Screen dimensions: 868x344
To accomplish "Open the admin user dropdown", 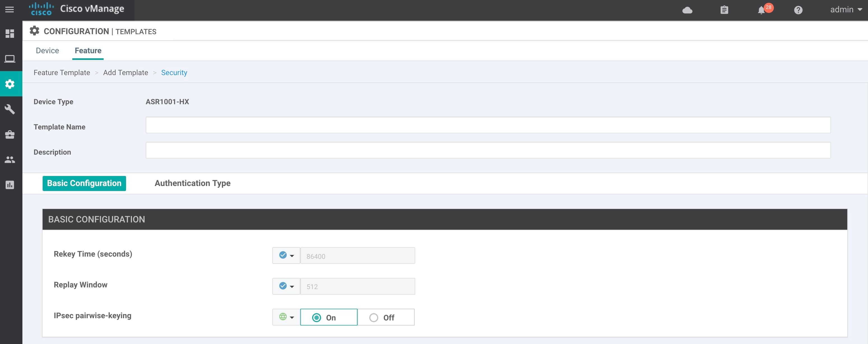I will [846, 10].
